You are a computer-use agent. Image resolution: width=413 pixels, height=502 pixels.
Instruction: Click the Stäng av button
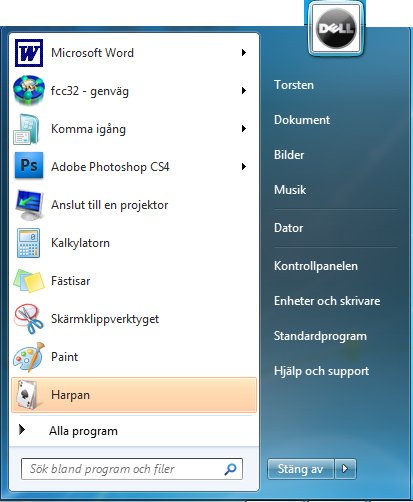point(300,469)
